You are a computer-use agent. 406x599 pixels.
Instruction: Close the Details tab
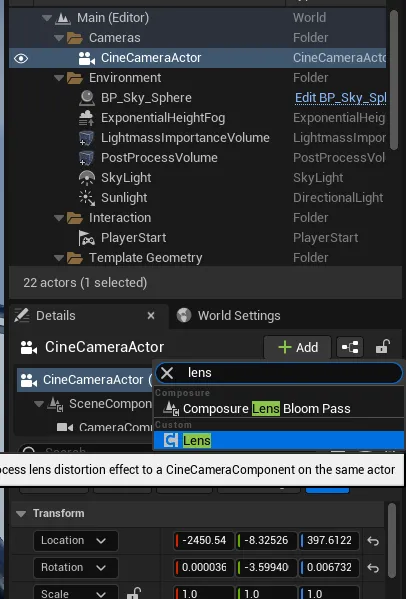pos(151,316)
